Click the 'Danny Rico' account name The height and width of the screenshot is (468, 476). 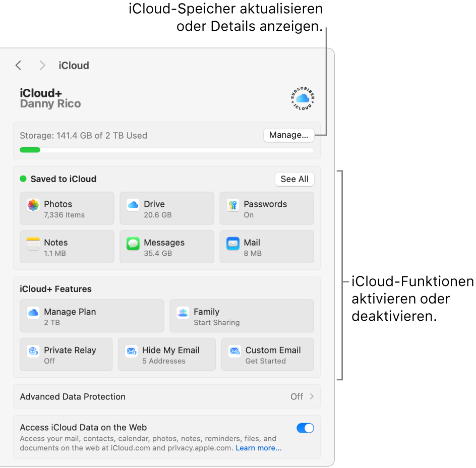point(50,103)
